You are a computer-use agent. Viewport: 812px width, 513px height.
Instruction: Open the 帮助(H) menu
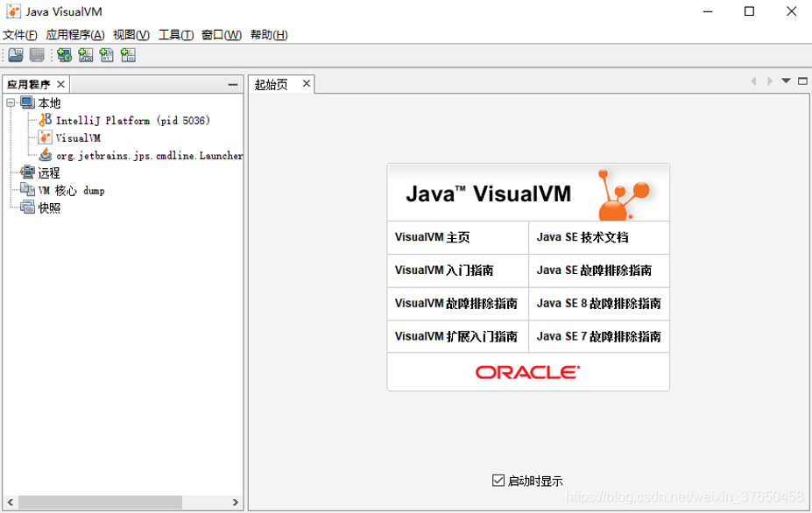coord(269,35)
